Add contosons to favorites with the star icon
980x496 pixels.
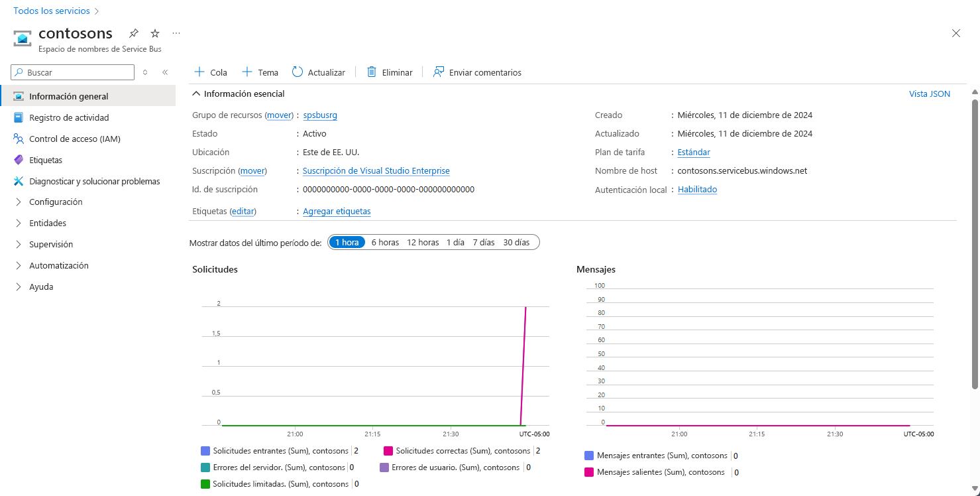[x=155, y=33]
